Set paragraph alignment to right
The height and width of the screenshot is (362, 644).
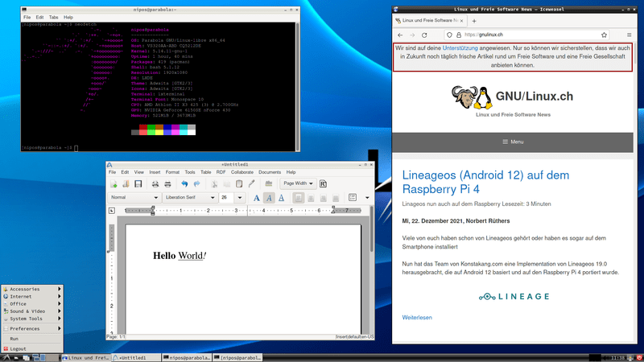[324, 198]
